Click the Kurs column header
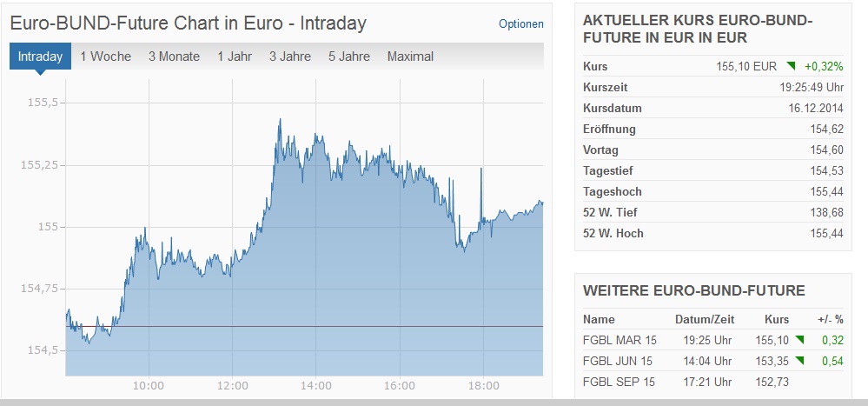This screenshot has width=868, height=406. click(x=777, y=318)
